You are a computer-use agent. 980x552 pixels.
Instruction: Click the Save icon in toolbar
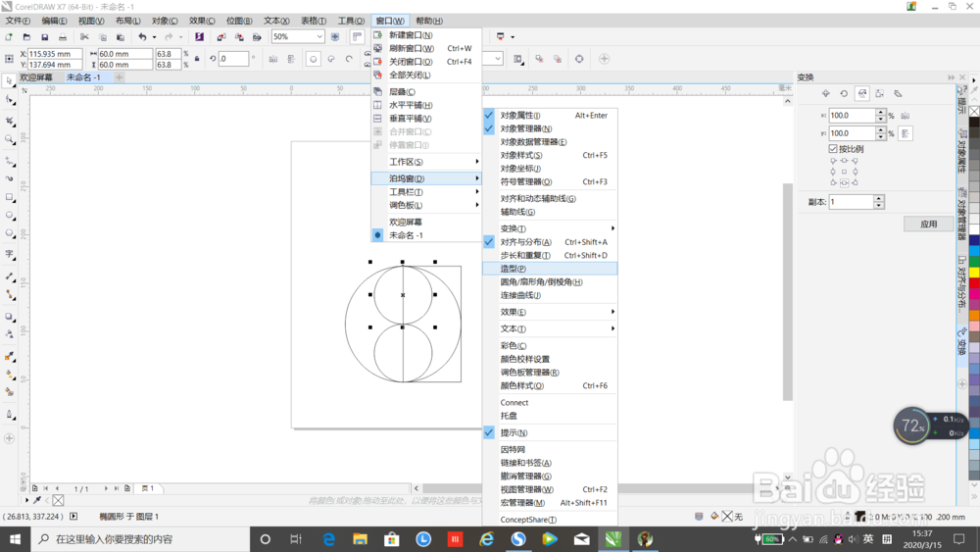(44, 37)
